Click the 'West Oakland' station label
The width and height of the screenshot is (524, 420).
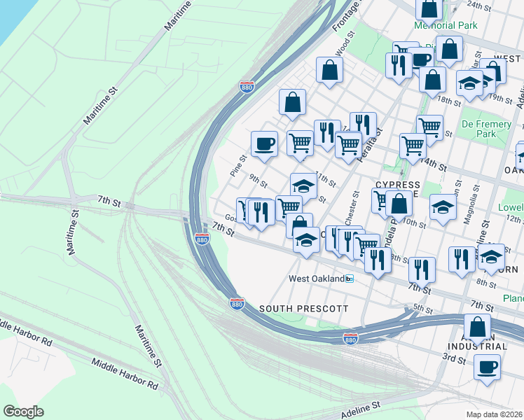[317, 279]
